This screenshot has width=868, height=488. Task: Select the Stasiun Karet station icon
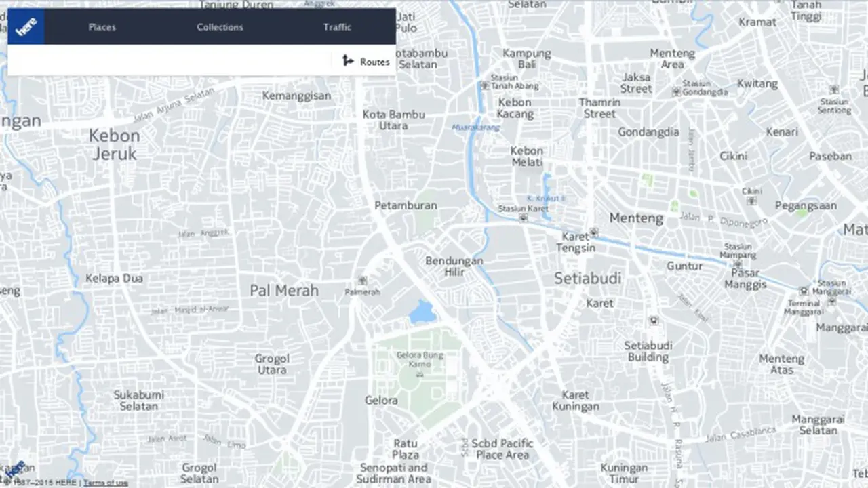click(523, 218)
